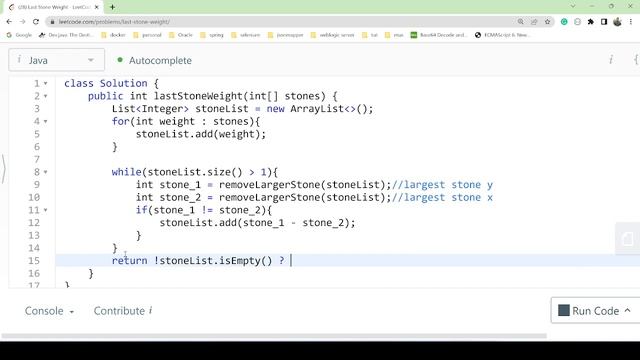Fold the lastStoneWeight method at line 2
The height and width of the screenshot is (360, 640).
pyautogui.click(x=45, y=96)
